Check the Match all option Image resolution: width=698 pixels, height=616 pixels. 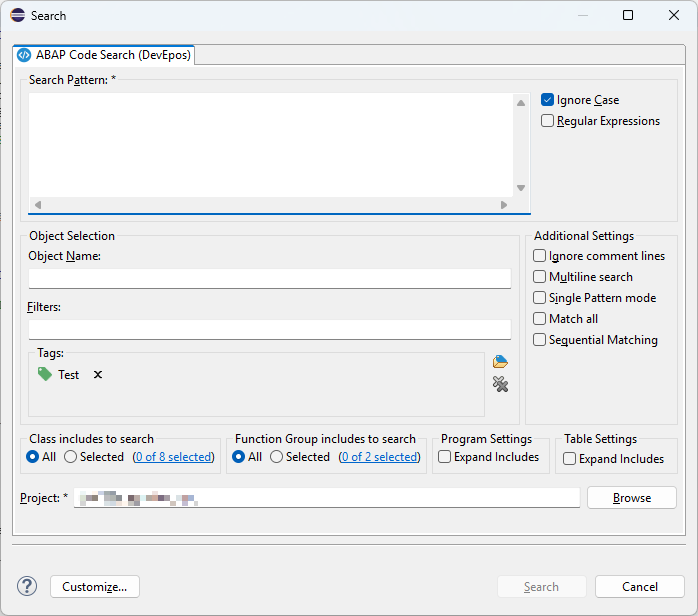(x=539, y=318)
